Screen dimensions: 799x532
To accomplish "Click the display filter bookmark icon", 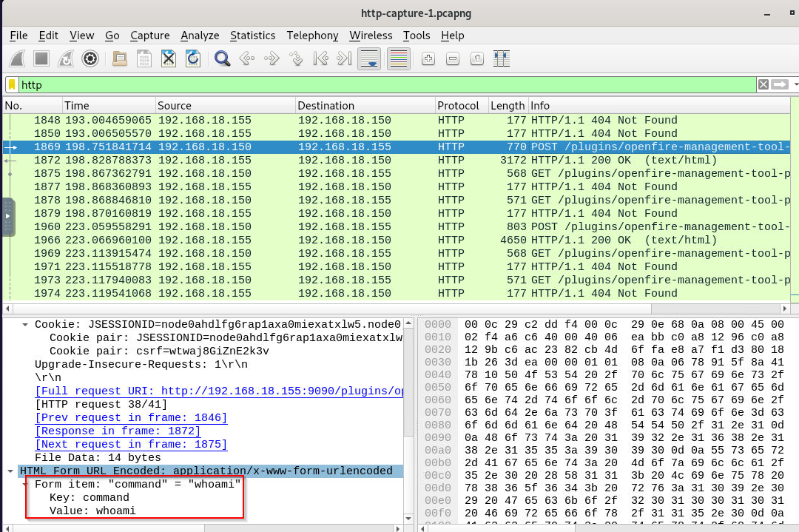I will click(13, 84).
